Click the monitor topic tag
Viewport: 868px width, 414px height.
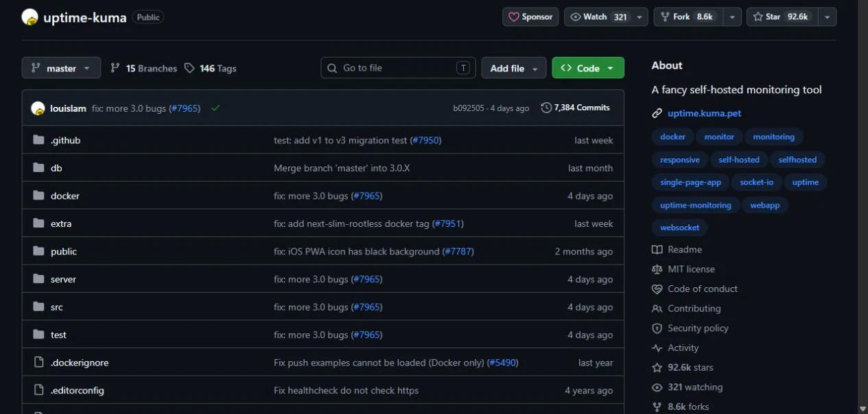(x=719, y=137)
